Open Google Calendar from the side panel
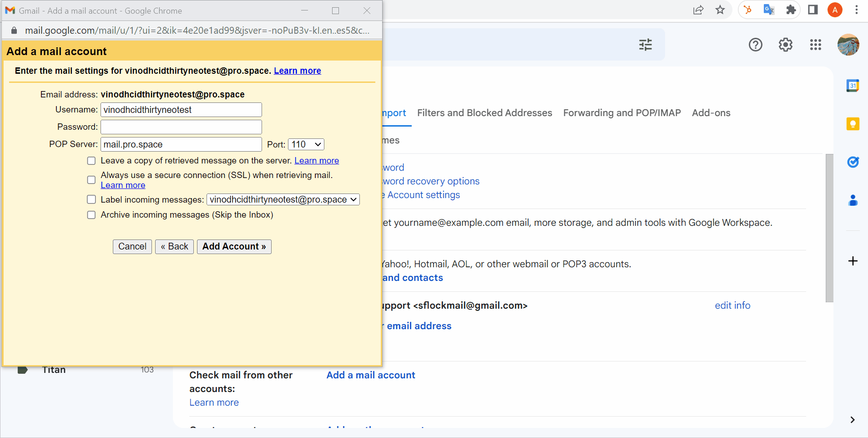 coord(853,85)
